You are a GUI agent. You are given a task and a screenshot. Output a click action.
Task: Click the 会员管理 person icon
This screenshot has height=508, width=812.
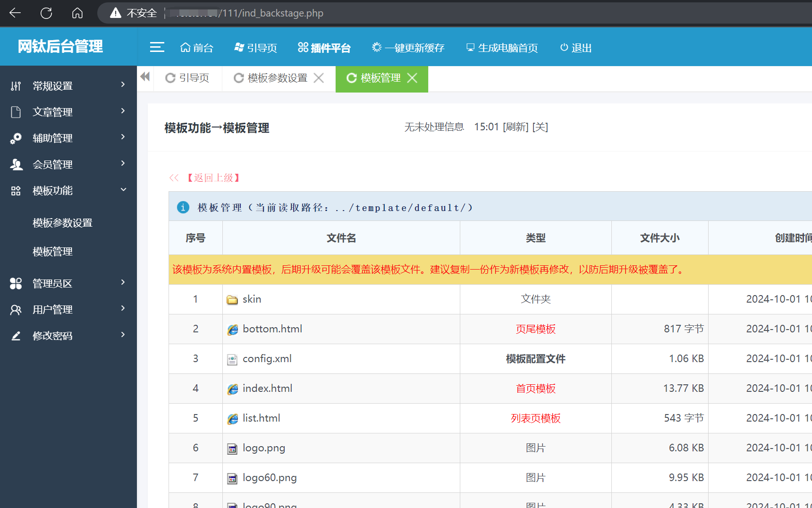tap(16, 164)
